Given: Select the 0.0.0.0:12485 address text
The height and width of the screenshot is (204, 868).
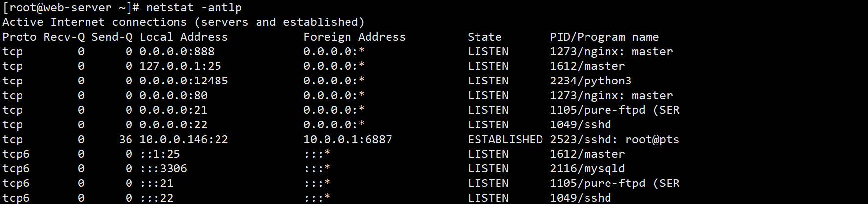Looking at the screenshot, I should pos(184,81).
